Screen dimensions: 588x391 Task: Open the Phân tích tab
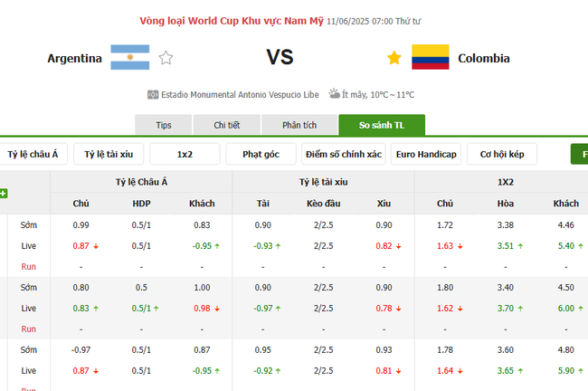[x=298, y=125]
